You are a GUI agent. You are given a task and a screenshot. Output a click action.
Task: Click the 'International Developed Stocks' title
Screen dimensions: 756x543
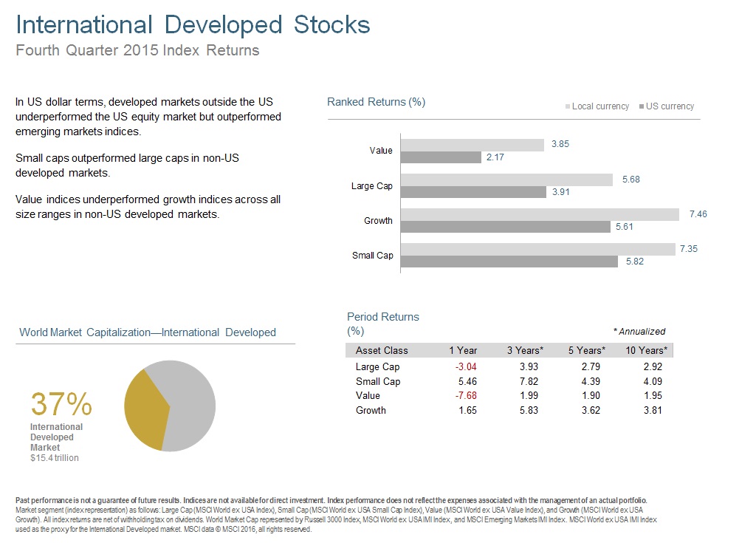click(193, 24)
